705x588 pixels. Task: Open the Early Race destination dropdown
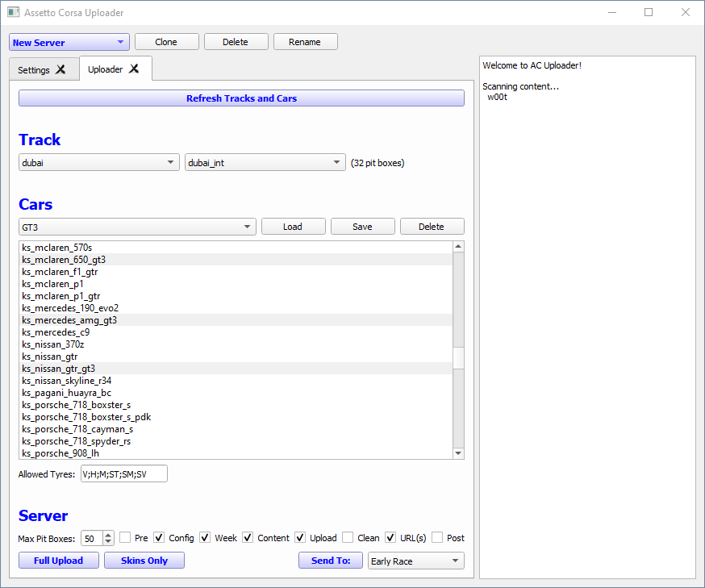coord(416,561)
